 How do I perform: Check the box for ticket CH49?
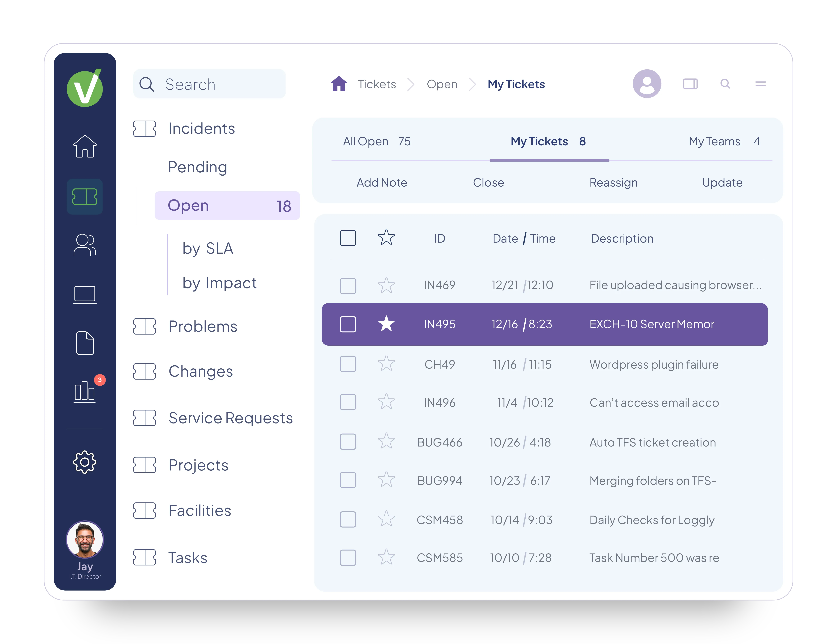tap(348, 364)
